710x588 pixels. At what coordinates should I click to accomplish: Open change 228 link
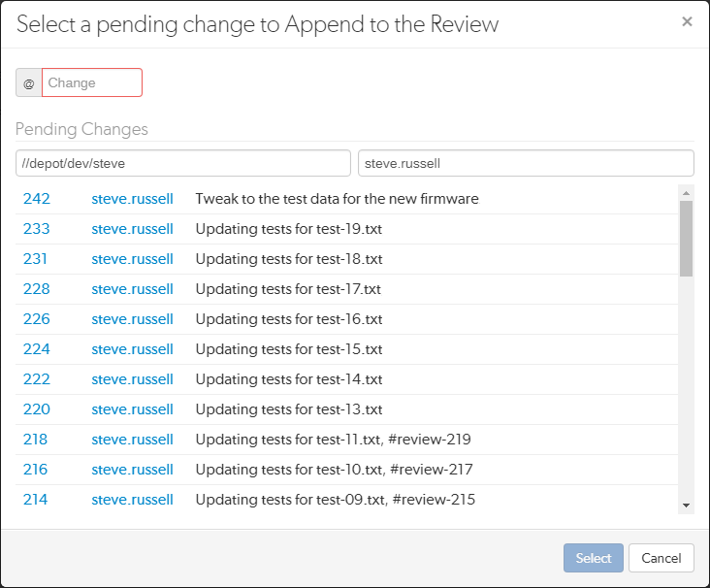(37, 288)
